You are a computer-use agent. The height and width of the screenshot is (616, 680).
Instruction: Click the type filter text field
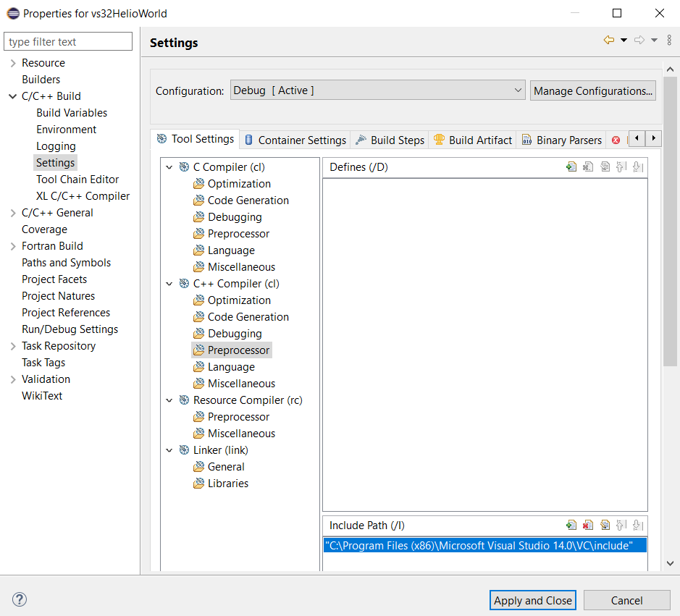tap(68, 41)
